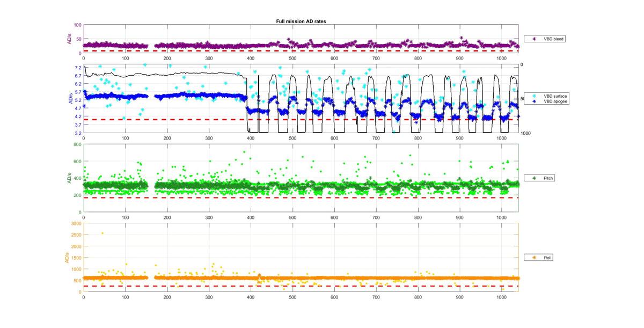
Task: Click the 3000 tick on Roll y-axis
Action: pos(76,223)
